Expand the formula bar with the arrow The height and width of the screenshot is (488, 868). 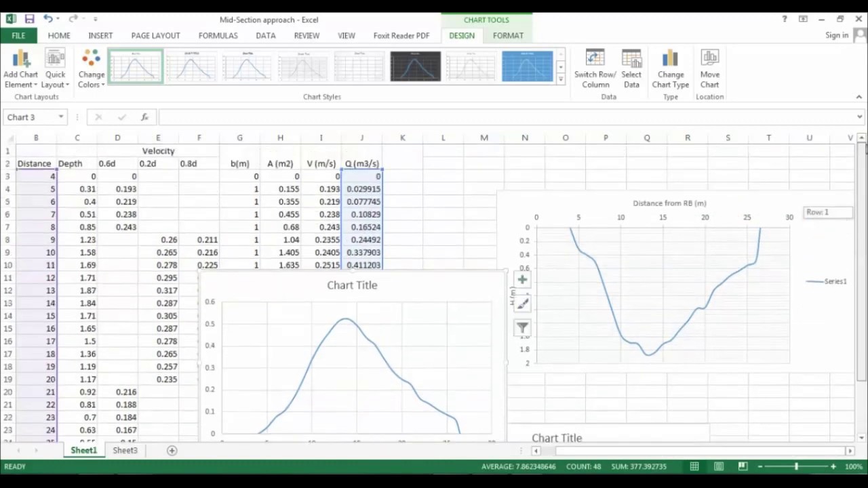(x=860, y=117)
